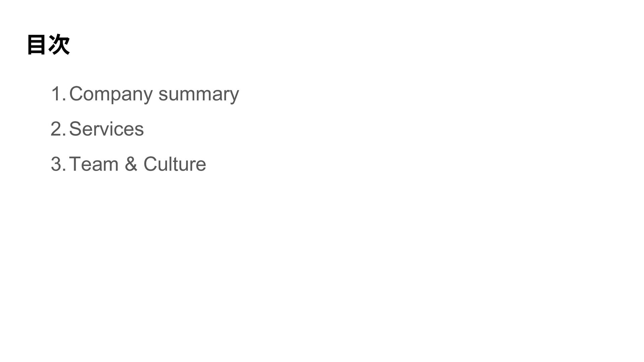The width and height of the screenshot is (644, 362).
Task: Click the capital C of "Culture"
Action: (151, 164)
